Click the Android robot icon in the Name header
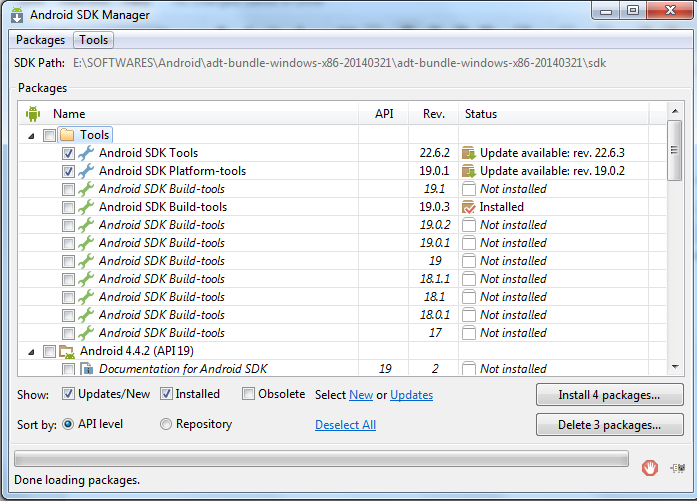Viewport: 697px width, 501px height. (33, 114)
